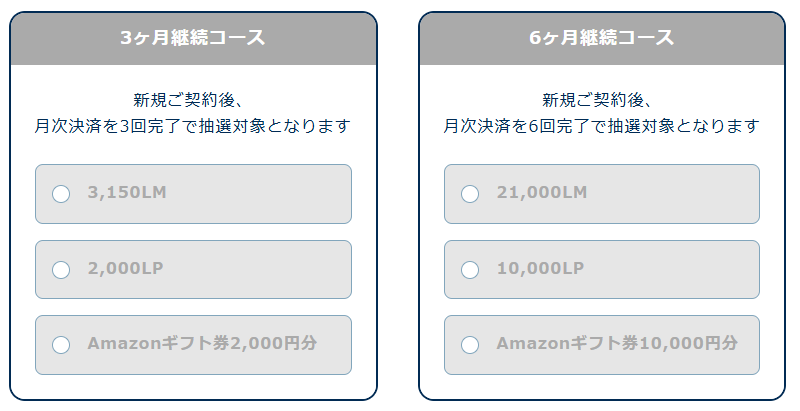Click the 月次決済を3回完了 description line

pyautogui.click(x=193, y=127)
